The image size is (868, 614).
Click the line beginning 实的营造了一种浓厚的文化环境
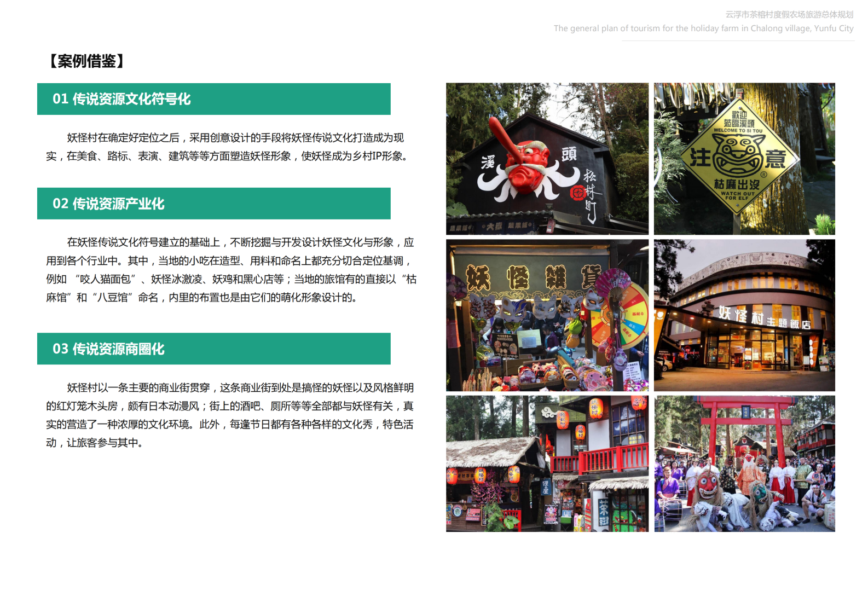(230, 424)
